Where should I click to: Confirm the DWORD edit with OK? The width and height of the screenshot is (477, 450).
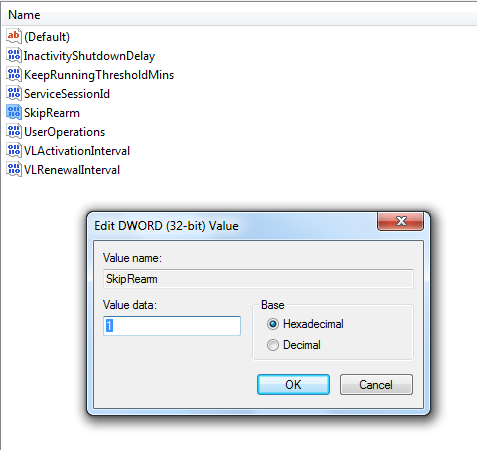(x=293, y=385)
